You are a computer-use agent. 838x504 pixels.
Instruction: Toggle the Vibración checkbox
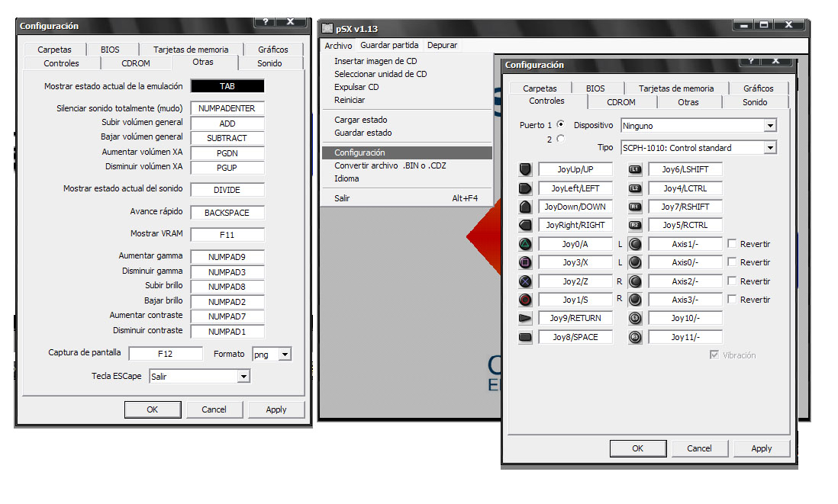(x=714, y=355)
